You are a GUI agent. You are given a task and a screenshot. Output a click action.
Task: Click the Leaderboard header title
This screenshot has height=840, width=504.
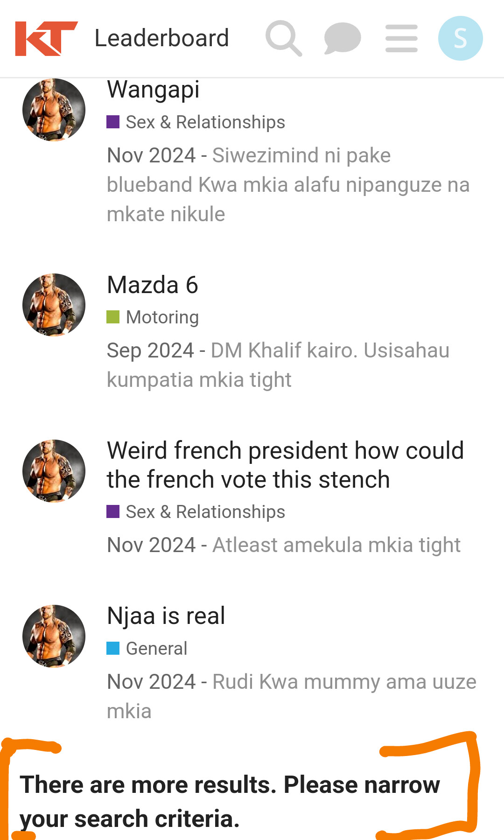(161, 38)
